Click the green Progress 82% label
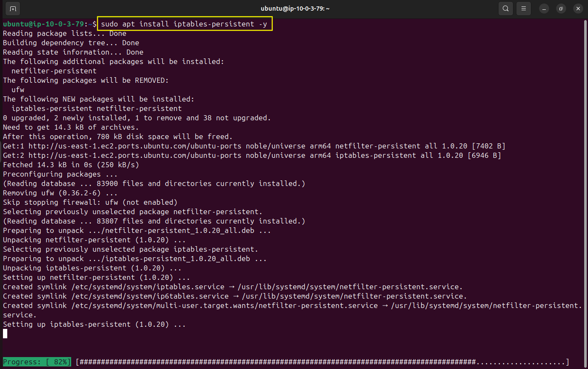The image size is (588, 369). click(x=37, y=362)
